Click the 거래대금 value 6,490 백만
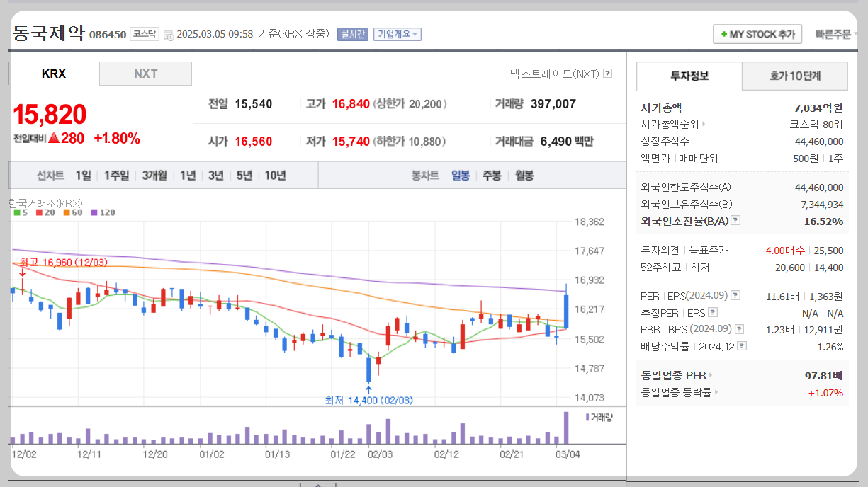Viewport: 868px width, 487px height. pyautogui.click(x=567, y=142)
